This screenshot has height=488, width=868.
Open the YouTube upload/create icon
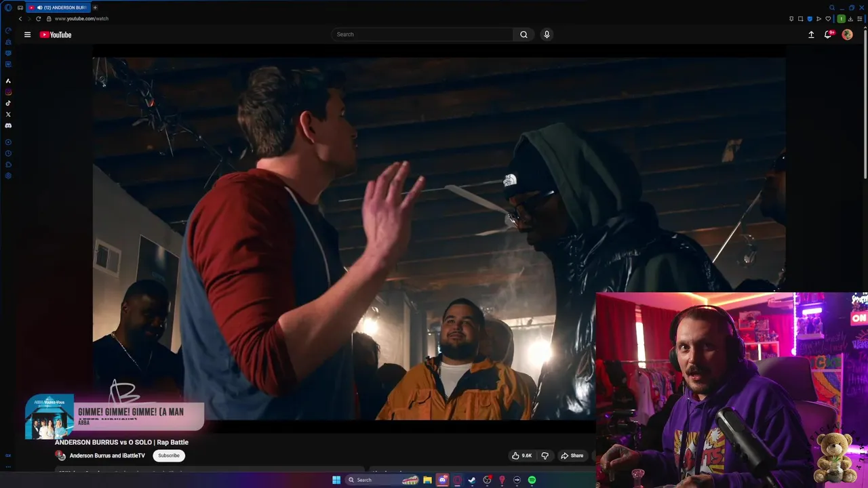point(811,35)
